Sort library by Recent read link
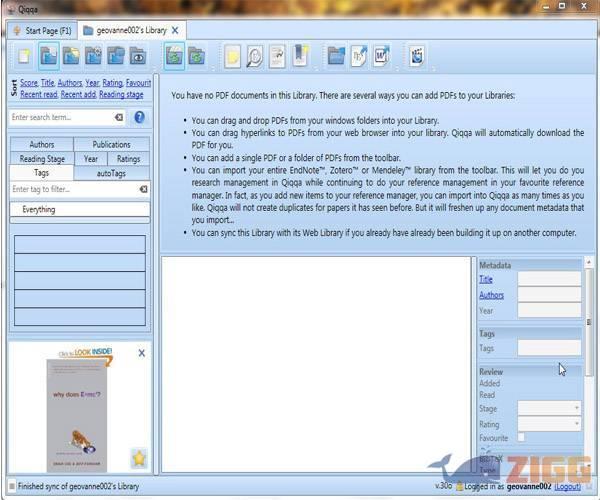 [39, 95]
